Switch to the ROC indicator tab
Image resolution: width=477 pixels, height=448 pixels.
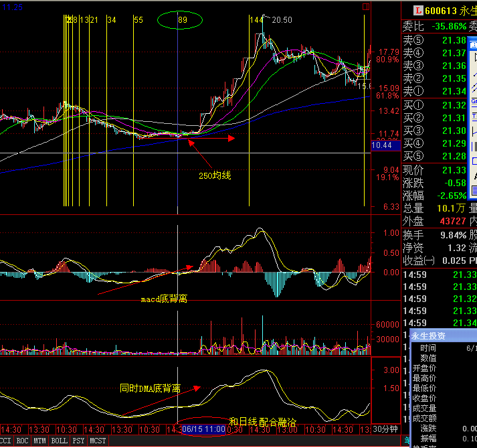22,441
